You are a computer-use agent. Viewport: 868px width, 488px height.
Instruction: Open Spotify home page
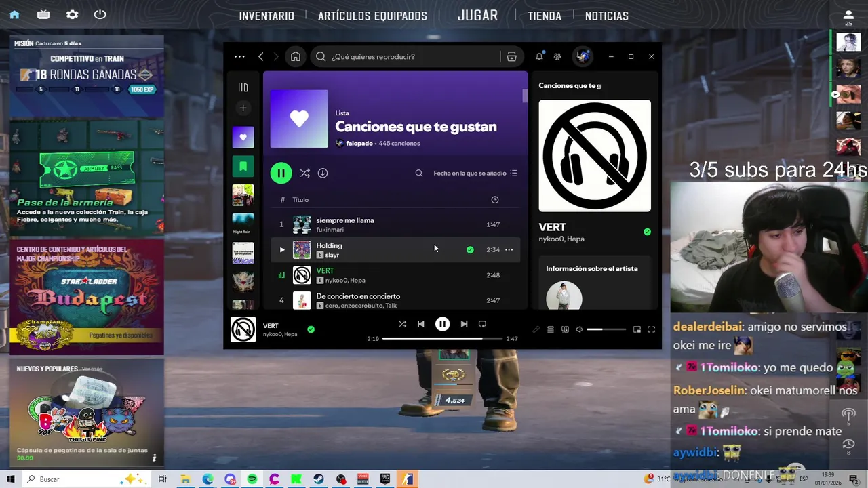296,57
